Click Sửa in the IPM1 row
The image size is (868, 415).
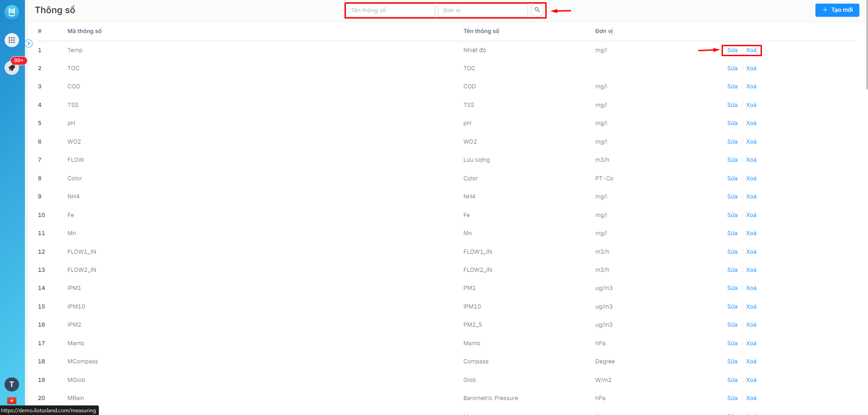pyautogui.click(x=732, y=288)
